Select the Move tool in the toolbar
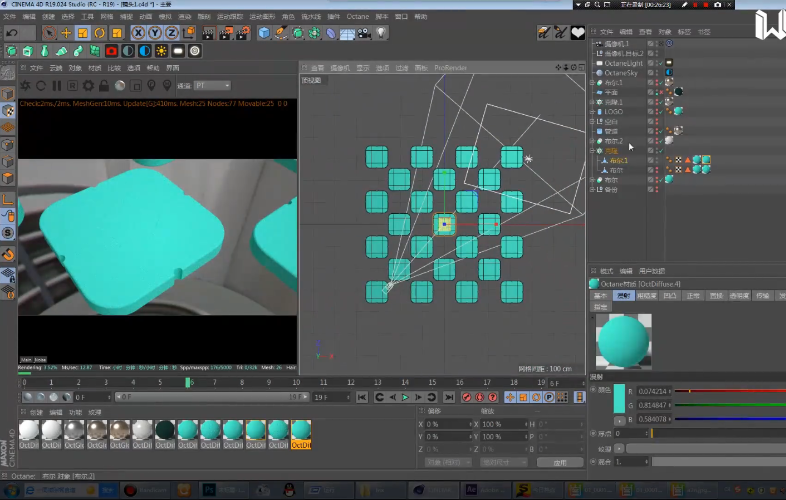The height and width of the screenshot is (500, 786). coord(67,33)
